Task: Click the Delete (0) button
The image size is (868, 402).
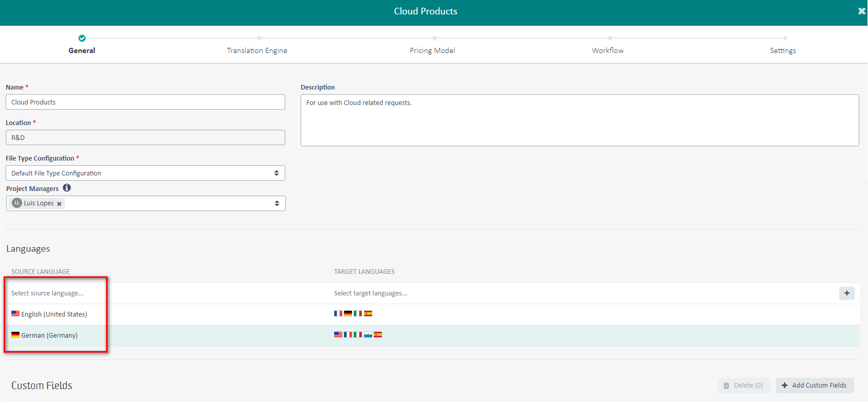Action: (x=743, y=385)
